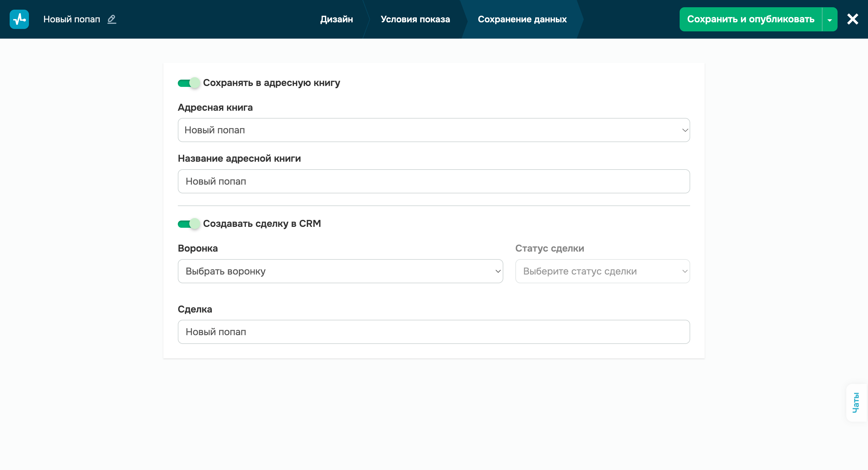Focus the Сделка name input field
The image size is (868, 470).
(x=433, y=332)
